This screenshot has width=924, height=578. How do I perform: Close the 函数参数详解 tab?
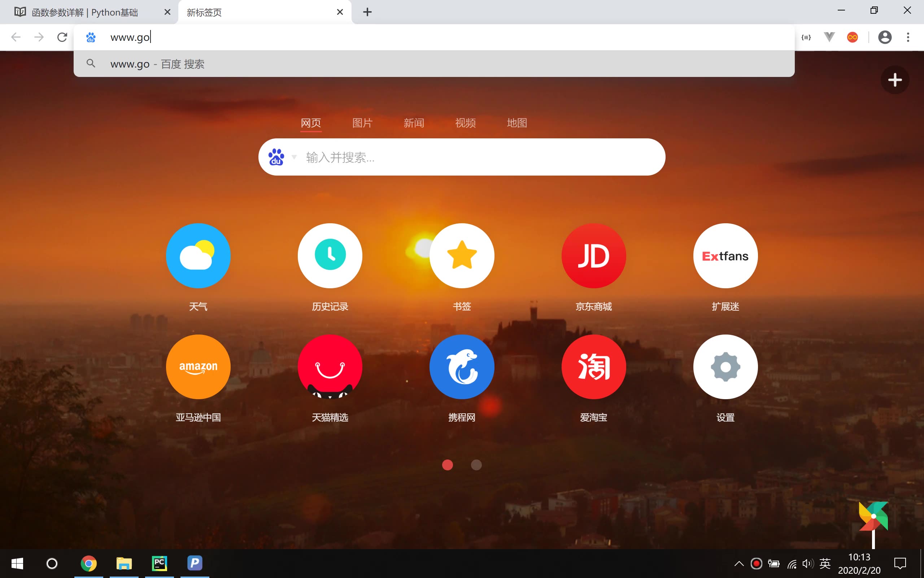[167, 12]
